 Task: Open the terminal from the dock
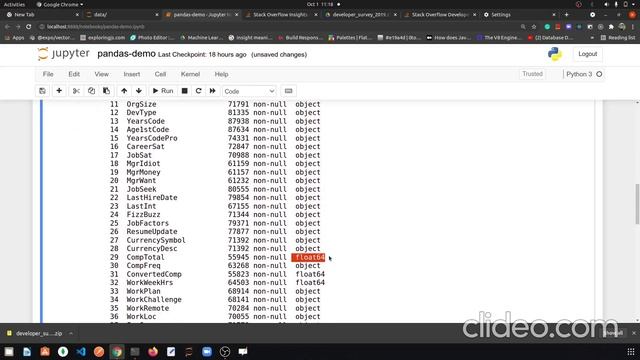(135, 351)
